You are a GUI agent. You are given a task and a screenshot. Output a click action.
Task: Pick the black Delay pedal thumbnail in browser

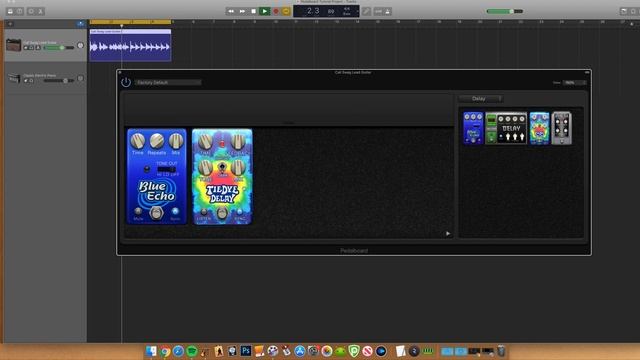tap(506, 128)
